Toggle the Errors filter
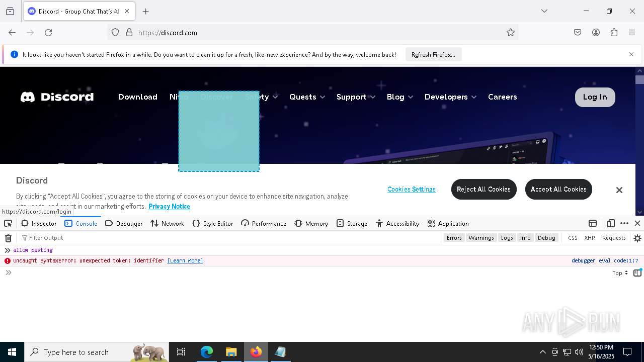The height and width of the screenshot is (362, 644). click(x=454, y=238)
